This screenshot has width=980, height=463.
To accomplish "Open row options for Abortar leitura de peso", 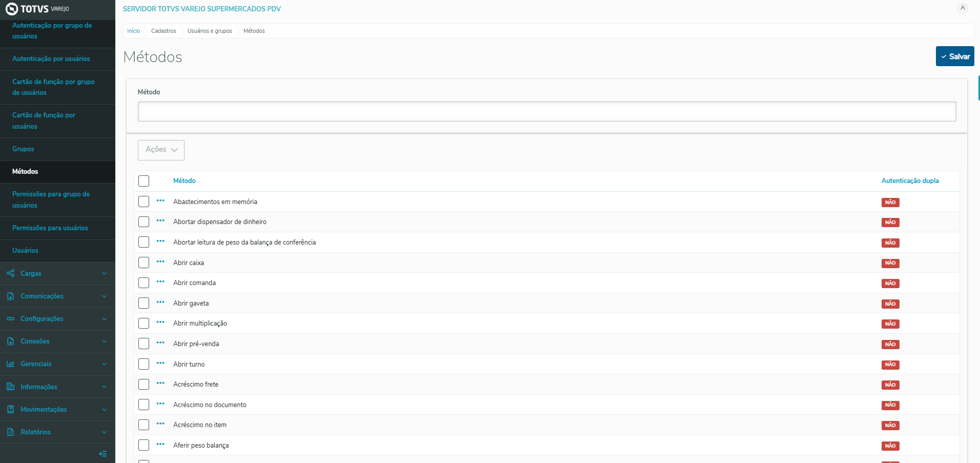I will click(x=160, y=241).
